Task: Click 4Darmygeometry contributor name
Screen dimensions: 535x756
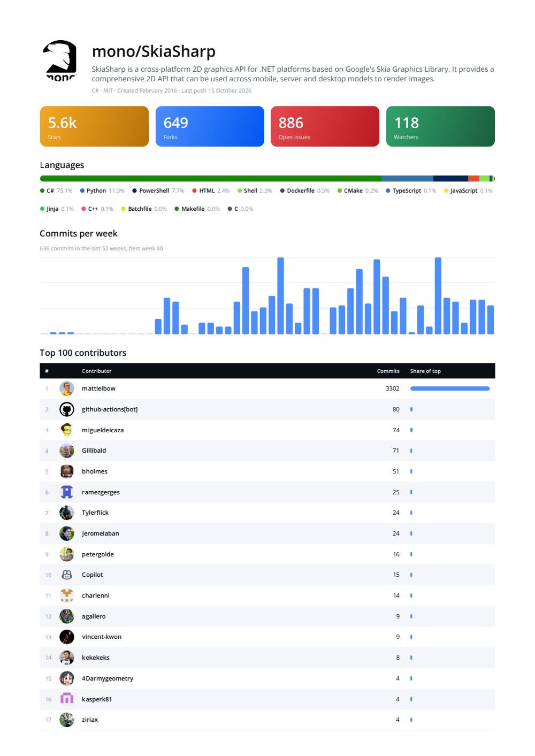Action: tap(108, 678)
